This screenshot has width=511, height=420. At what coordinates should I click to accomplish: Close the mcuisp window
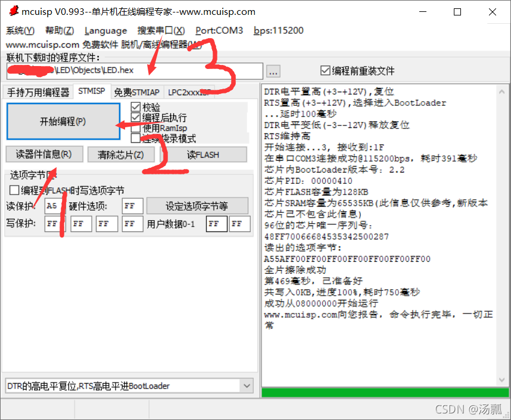pyautogui.click(x=493, y=12)
